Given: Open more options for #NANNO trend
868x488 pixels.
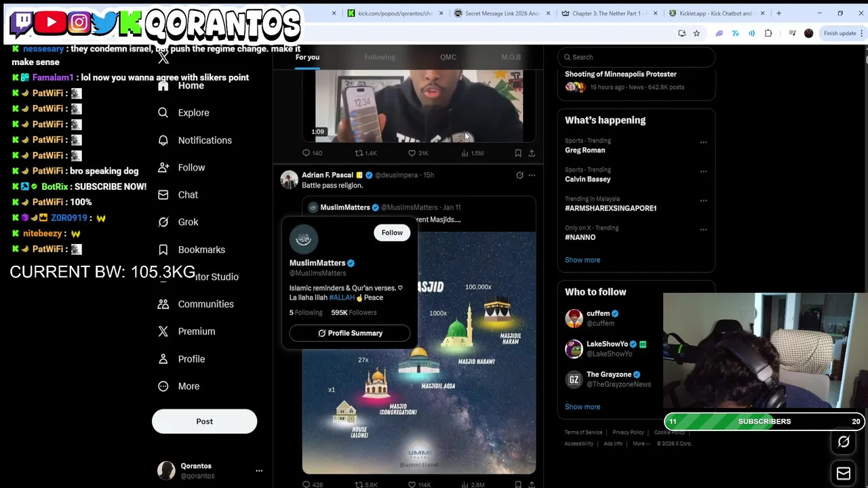Looking at the screenshot, I should (703, 230).
